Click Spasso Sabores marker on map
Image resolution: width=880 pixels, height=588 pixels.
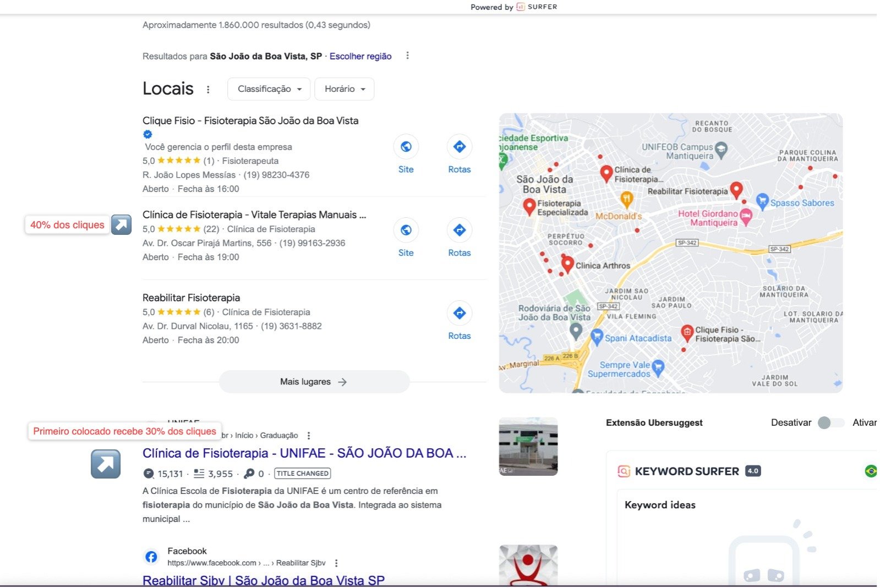click(x=762, y=201)
